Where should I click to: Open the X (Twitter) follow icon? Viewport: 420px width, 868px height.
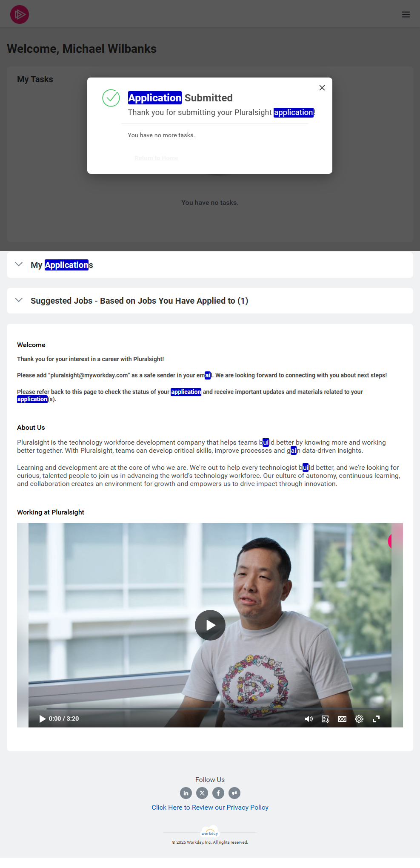202,793
